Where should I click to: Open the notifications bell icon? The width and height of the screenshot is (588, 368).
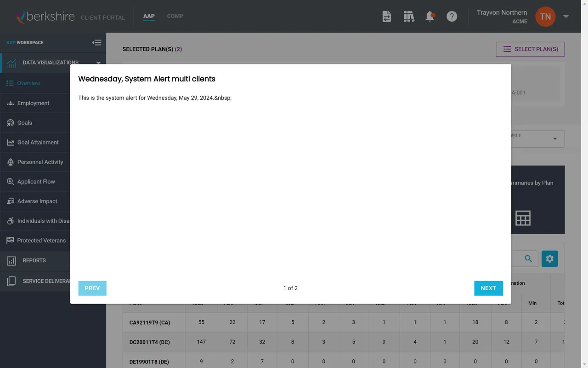(x=430, y=16)
